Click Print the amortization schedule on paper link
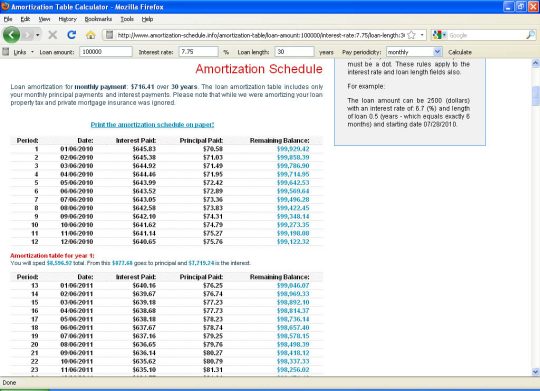Image resolution: width=540 pixels, height=391 pixels. (152, 125)
